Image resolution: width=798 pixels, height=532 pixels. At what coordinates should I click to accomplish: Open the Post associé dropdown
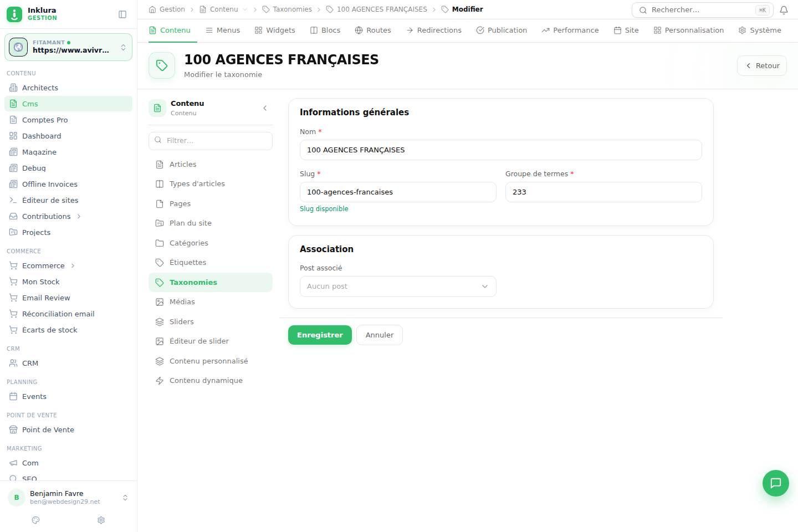tap(398, 287)
